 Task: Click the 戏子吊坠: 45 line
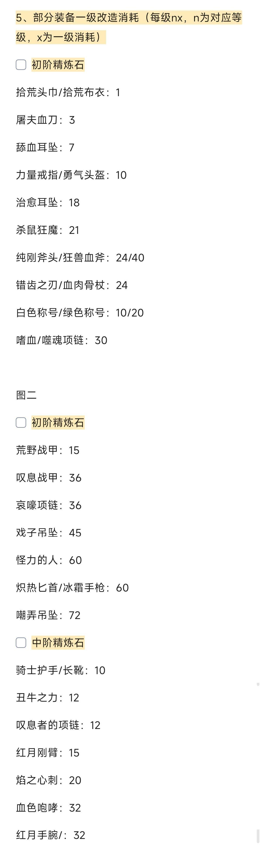point(49,533)
